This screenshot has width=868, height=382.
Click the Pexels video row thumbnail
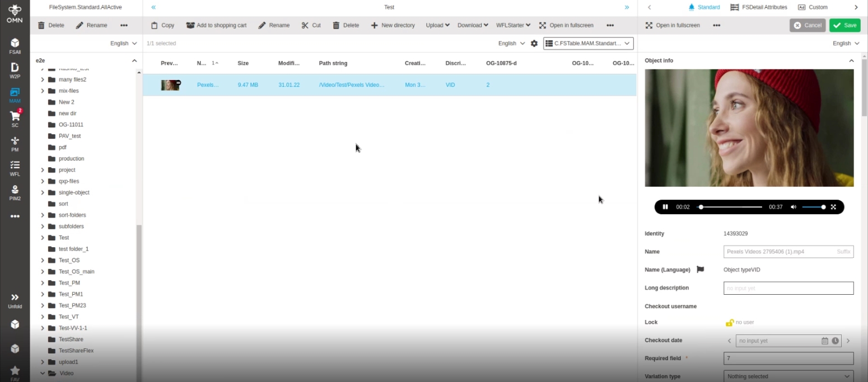[x=170, y=85]
